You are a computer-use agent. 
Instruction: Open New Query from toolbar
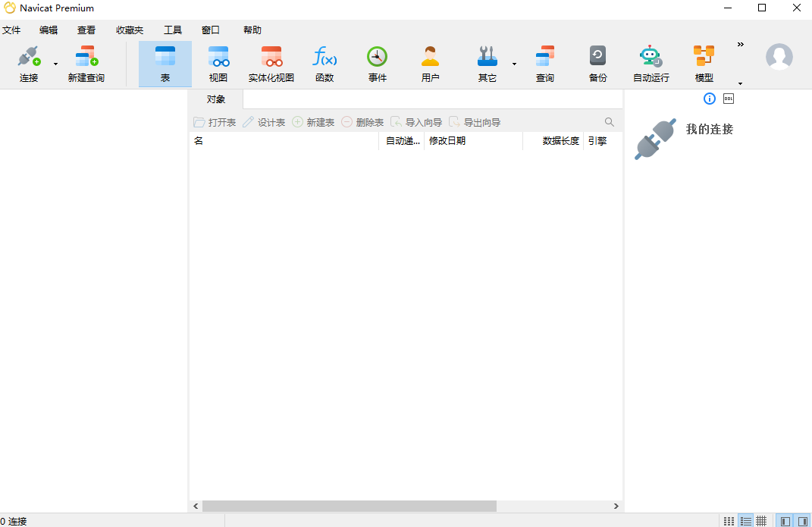pyautogui.click(x=86, y=58)
